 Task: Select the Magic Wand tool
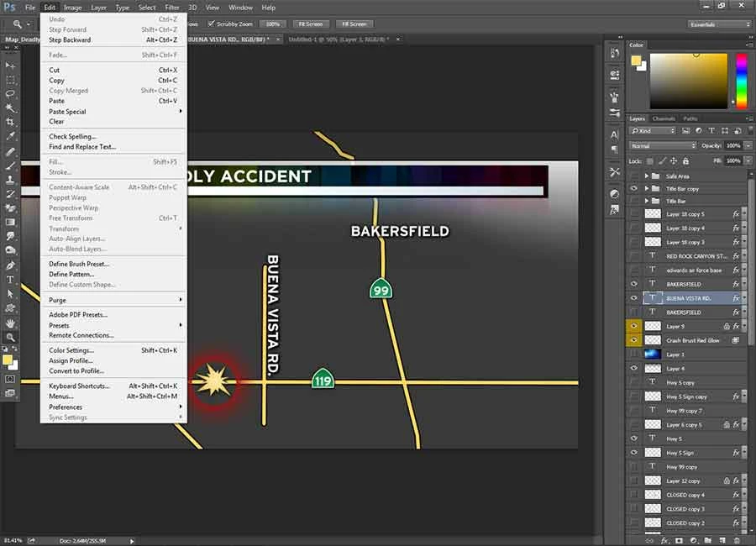[10, 108]
